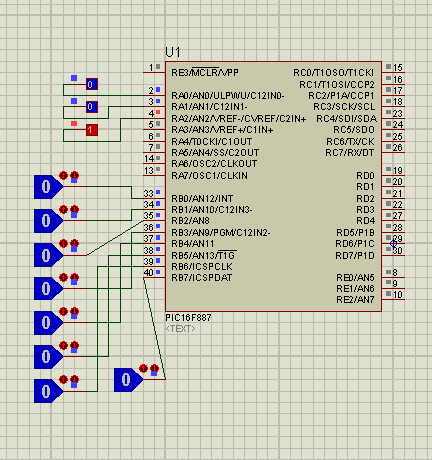This screenshot has height=460, width=432.
Task: Click the RA0/AN0/ULPWU/C12IN0- pin label
Action: pos(228,96)
